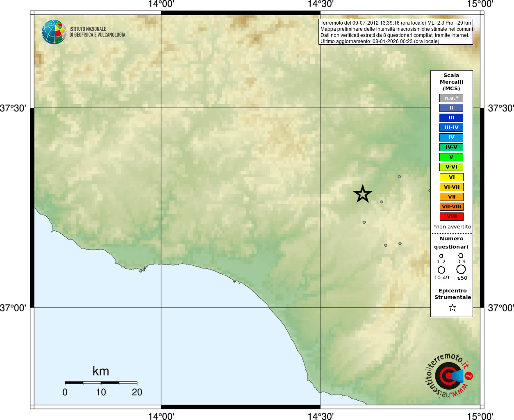Click the northernmost gray report dot
The image size is (514, 420).
[x=399, y=177]
